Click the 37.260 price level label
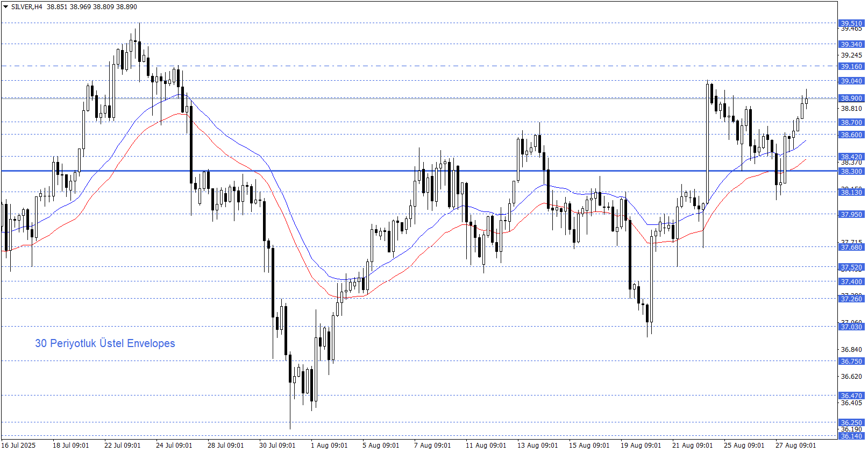Viewport: 868px width, 452px height. pos(851,299)
